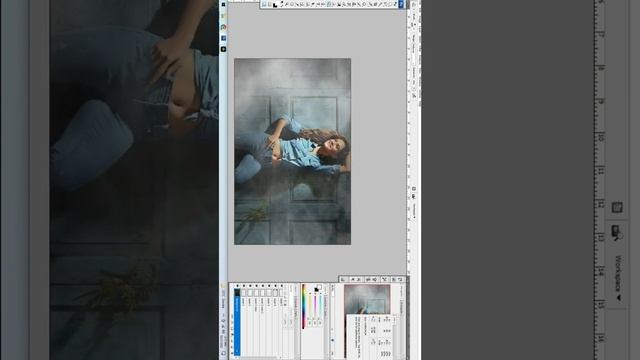Select the blue highlighted layer row
Image resolution: width=640 pixels, height=360 pixels.
pyautogui.click(x=237, y=322)
